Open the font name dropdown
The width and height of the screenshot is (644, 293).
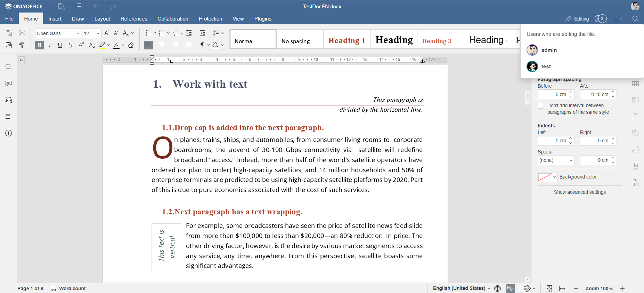coord(78,33)
